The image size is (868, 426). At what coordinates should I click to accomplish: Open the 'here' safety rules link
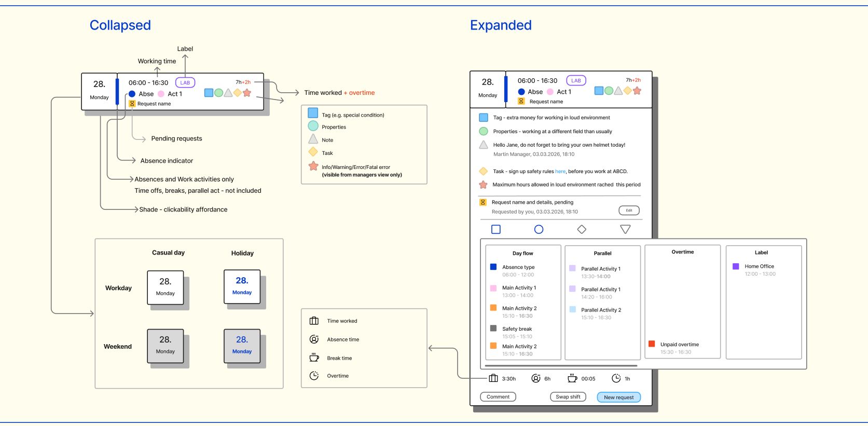[x=560, y=171]
